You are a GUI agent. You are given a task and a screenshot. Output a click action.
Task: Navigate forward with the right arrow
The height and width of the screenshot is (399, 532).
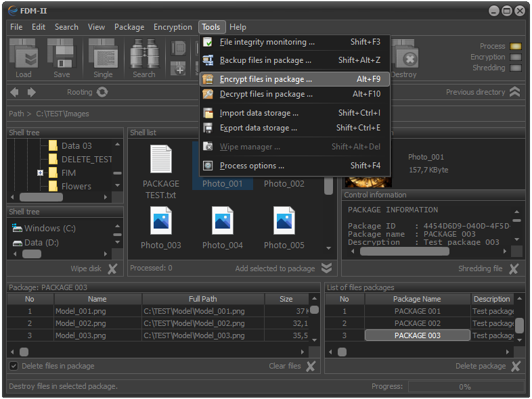pyautogui.click(x=31, y=92)
